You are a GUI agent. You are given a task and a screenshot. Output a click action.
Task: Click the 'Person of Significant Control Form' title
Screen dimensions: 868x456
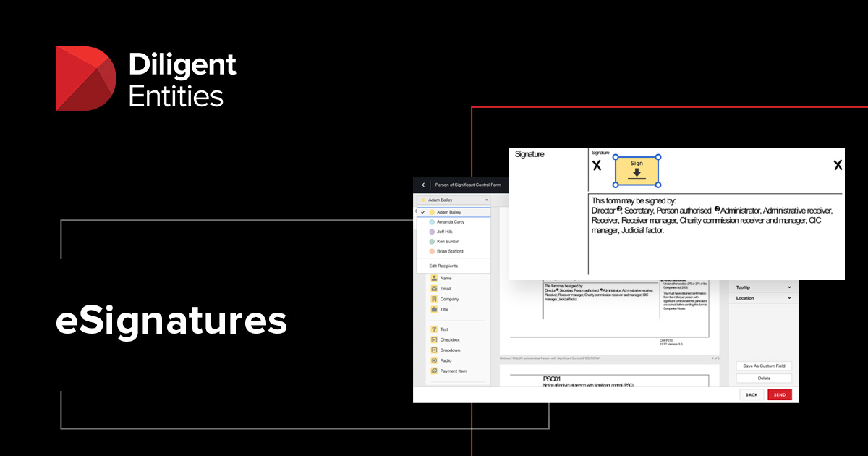pos(467,185)
